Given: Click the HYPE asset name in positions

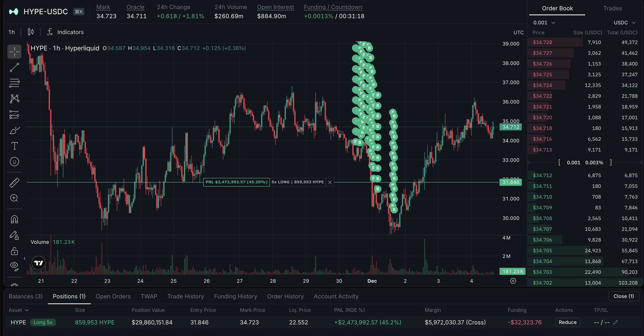Looking at the screenshot, I should point(18,322).
